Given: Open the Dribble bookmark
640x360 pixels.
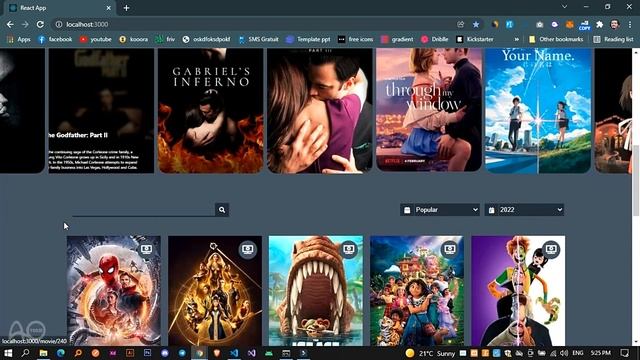Looking at the screenshot, I should point(435,39).
